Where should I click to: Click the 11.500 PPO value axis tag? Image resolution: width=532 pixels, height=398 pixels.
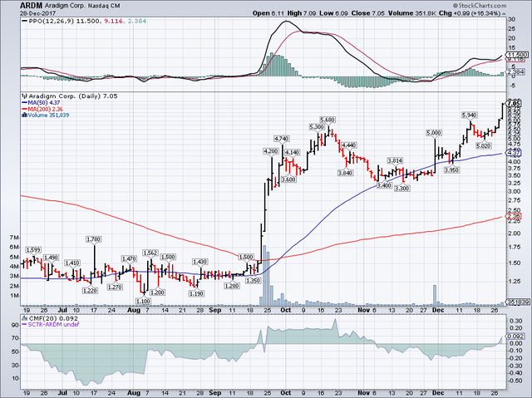[x=515, y=54]
